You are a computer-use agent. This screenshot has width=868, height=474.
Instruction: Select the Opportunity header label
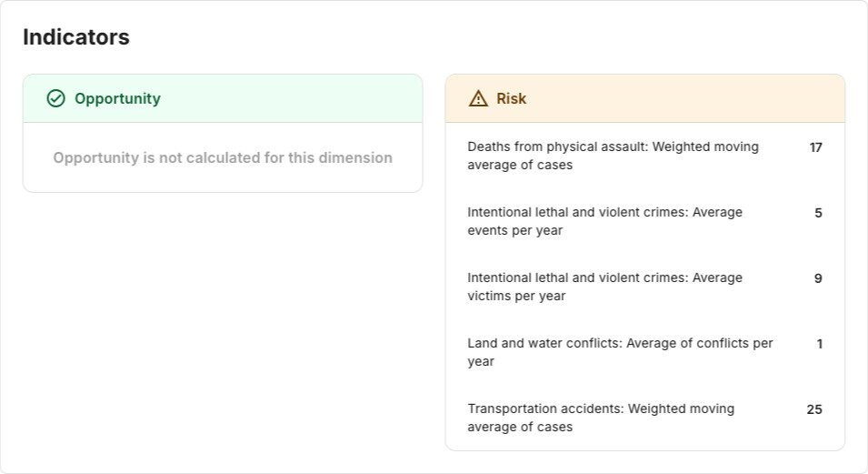click(x=117, y=98)
